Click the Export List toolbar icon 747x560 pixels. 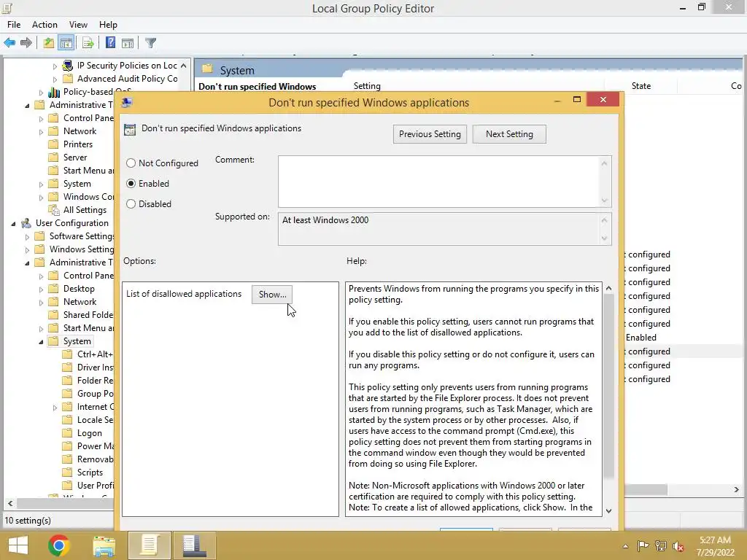[88, 43]
